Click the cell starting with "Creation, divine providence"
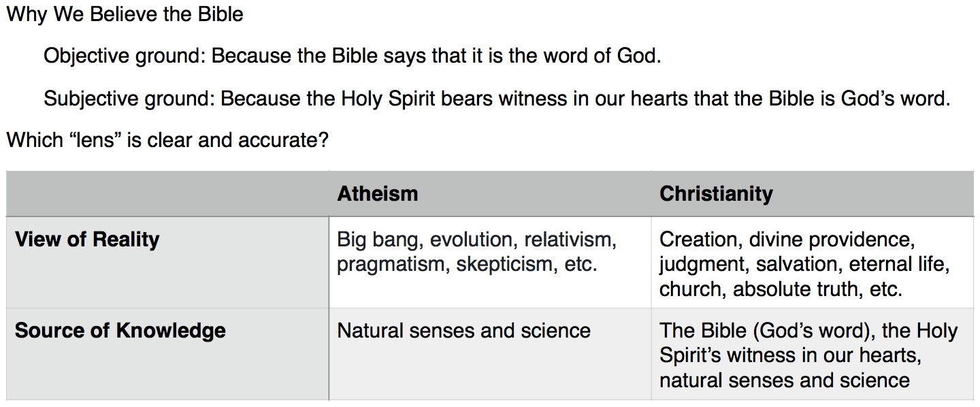The height and width of the screenshot is (407, 980). coord(803,264)
